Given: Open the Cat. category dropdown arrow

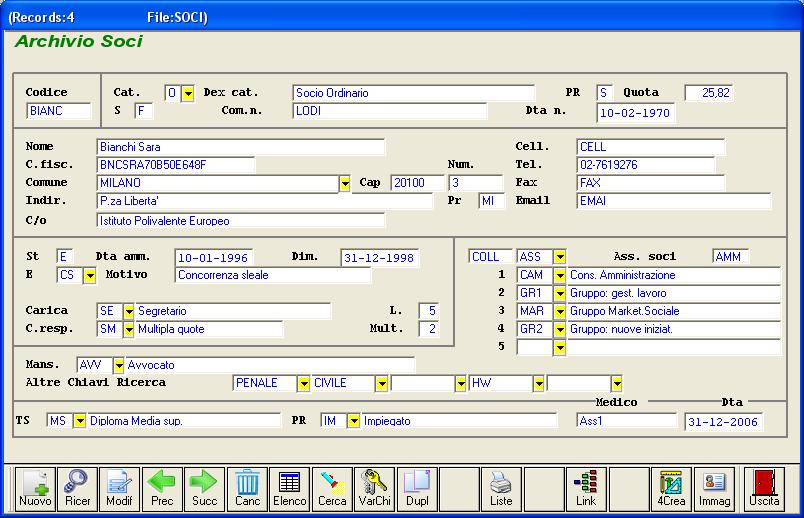Looking at the screenshot, I should point(188,93).
